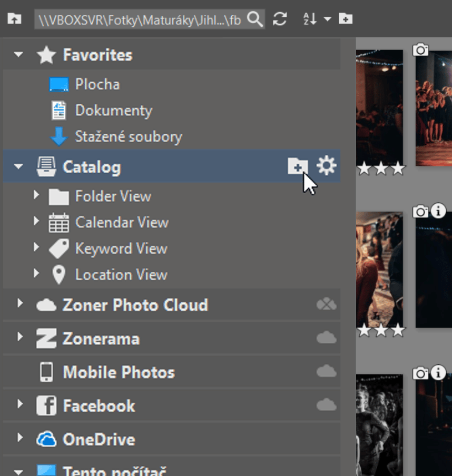
Task: Show info for the second row photo
Action: coord(438,211)
